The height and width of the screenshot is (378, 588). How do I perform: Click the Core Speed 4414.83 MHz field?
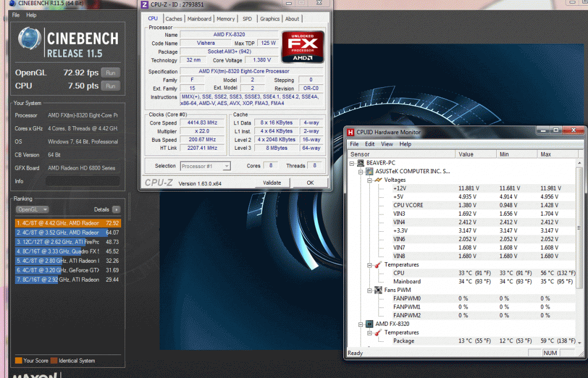203,123
